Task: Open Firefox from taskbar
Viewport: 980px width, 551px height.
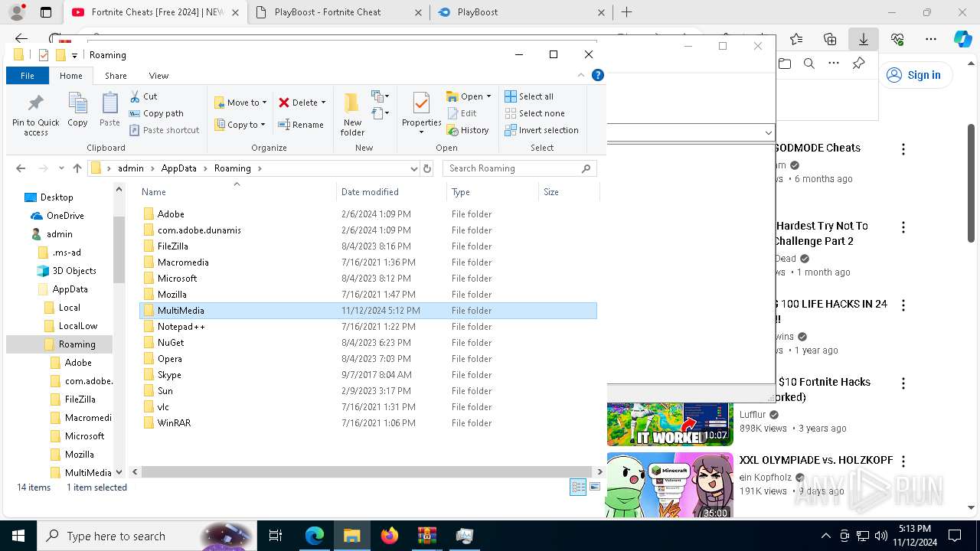Action: 389,536
